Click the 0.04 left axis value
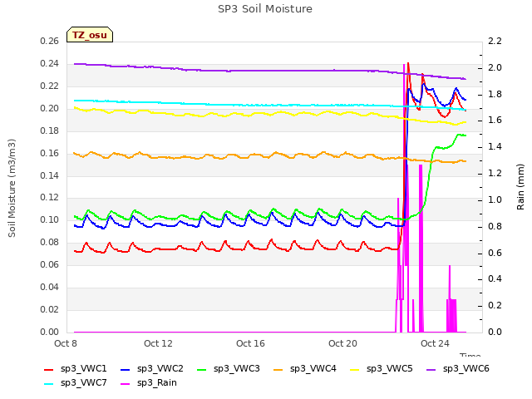 click(50, 287)
